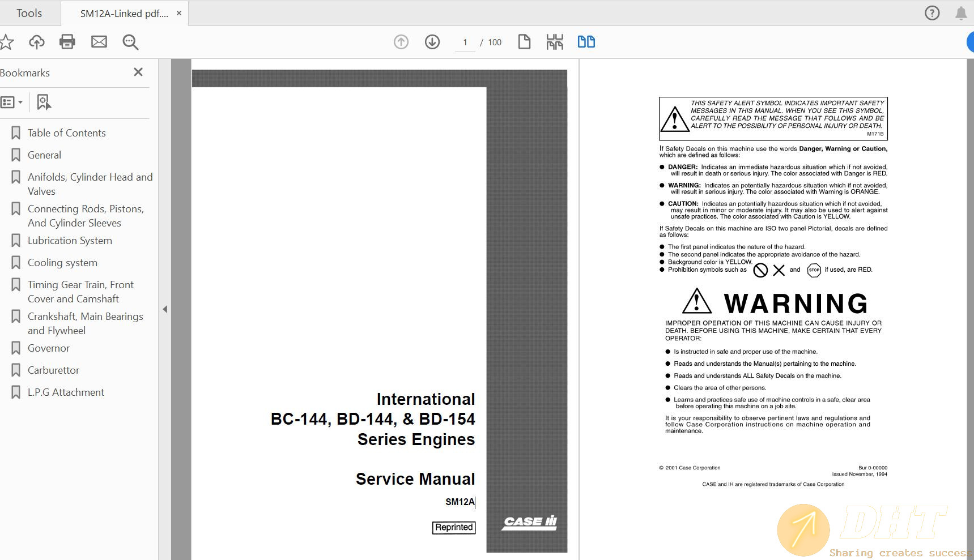Open the Carburettor bookmark
The image size is (974, 560).
(x=53, y=370)
